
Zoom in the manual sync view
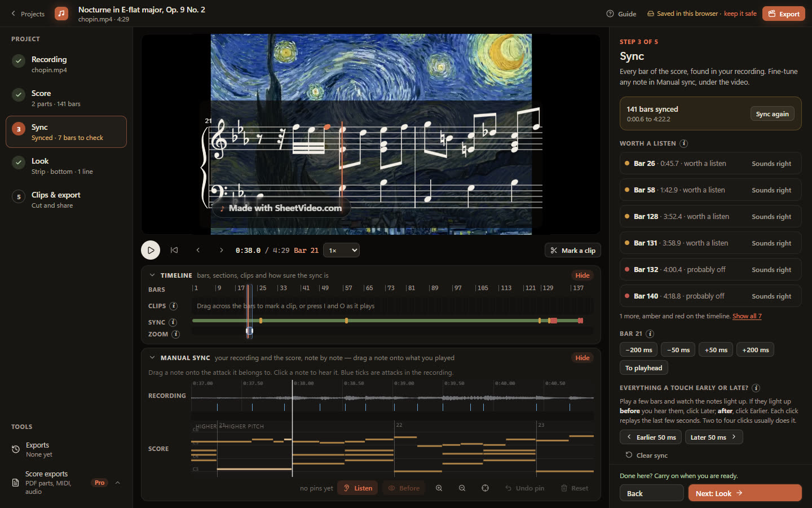coord(439,488)
